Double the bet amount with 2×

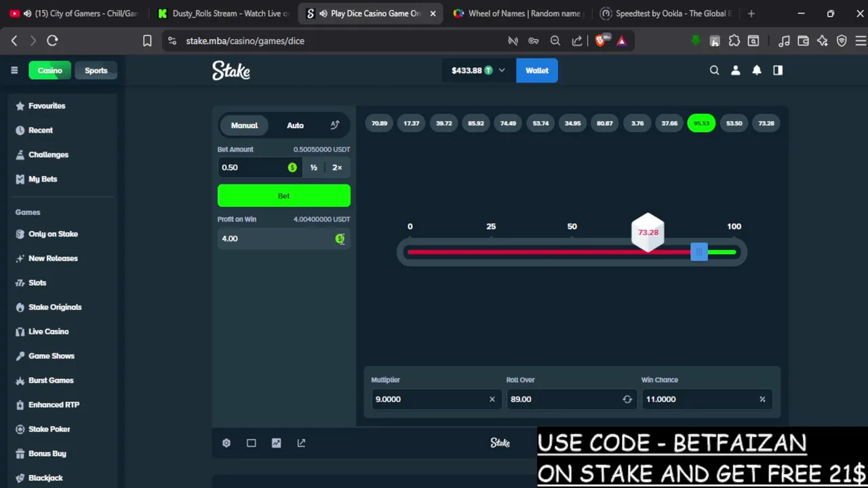(337, 167)
